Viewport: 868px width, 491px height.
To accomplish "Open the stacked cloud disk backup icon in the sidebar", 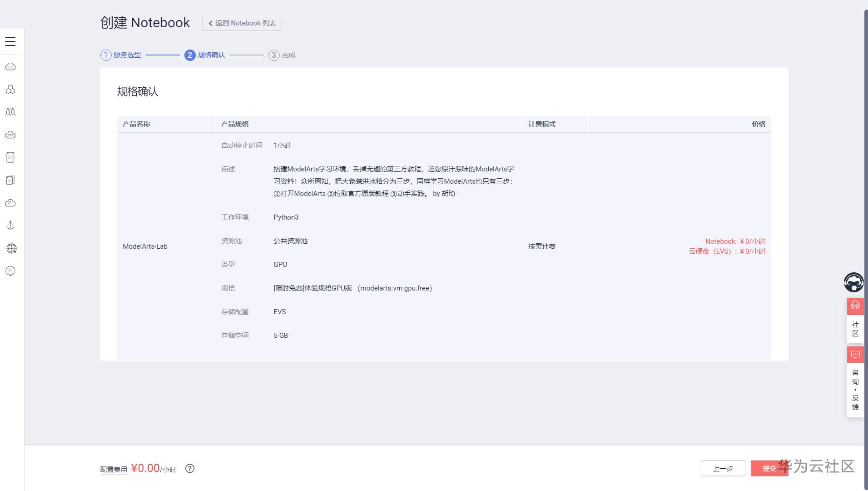I will tap(10, 180).
